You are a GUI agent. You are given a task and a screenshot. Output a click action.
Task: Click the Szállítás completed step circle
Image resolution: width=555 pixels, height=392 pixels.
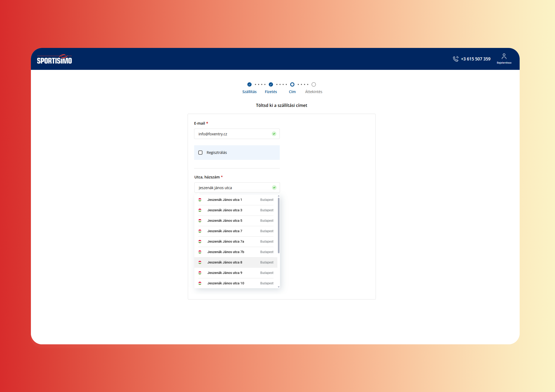(x=249, y=84)
